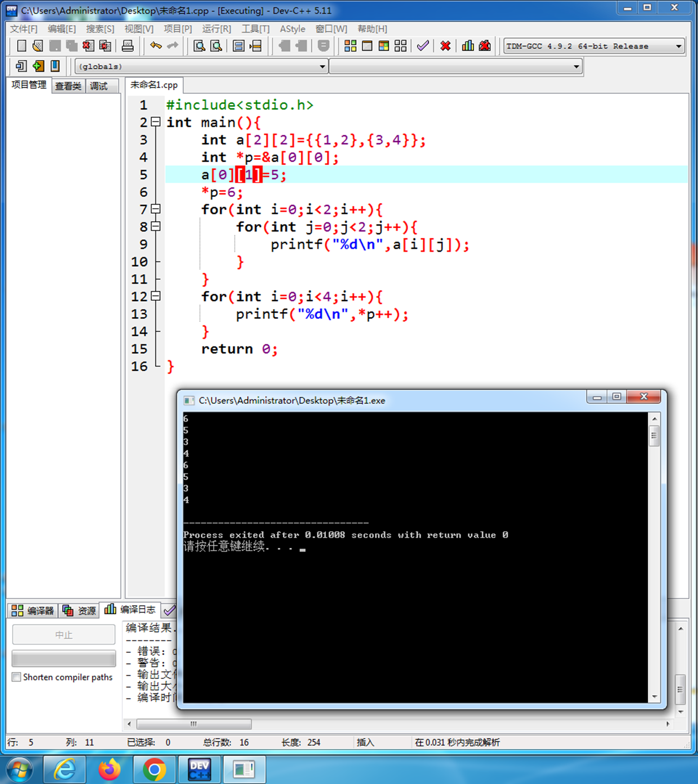Viewport: 698px width, 784px height.
Task: Switch to the 项目管理 tab
Action: (x=29, y=85)
